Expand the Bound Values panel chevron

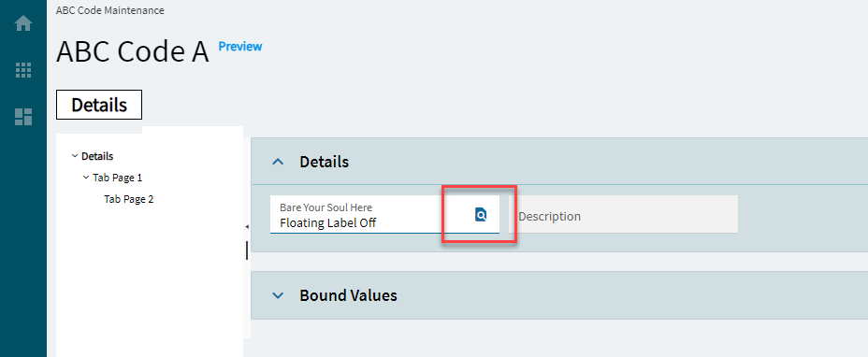point(279,295)
